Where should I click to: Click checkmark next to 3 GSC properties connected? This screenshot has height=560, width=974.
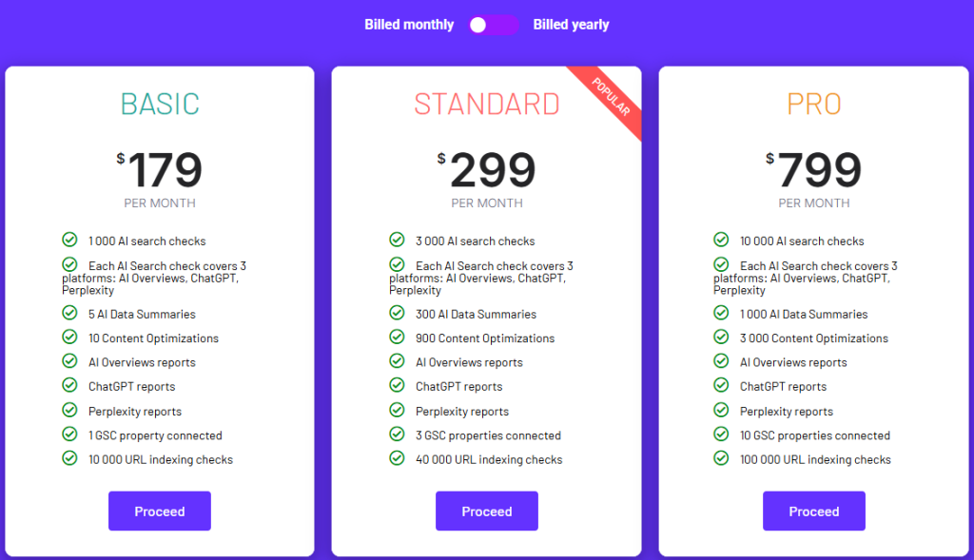[397, 434]
